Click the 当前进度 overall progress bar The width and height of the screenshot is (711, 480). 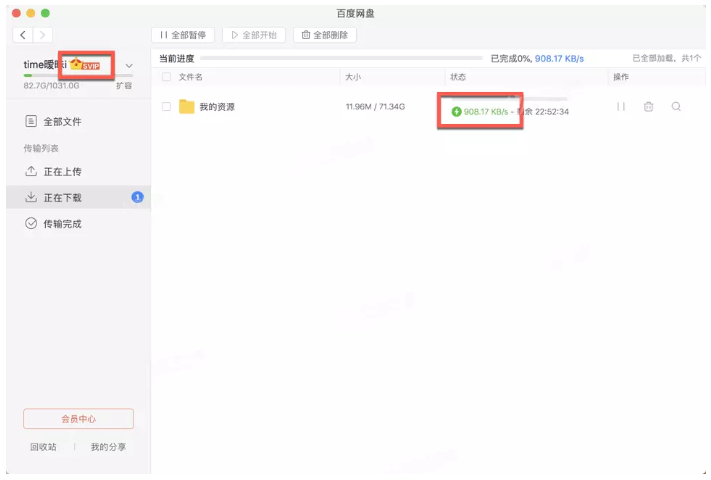[341, 58]
